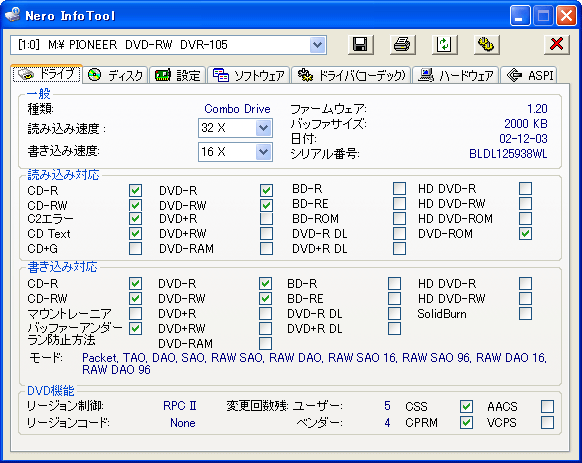Toggle マウントレーニア write checkbox

tap(135, 313)
